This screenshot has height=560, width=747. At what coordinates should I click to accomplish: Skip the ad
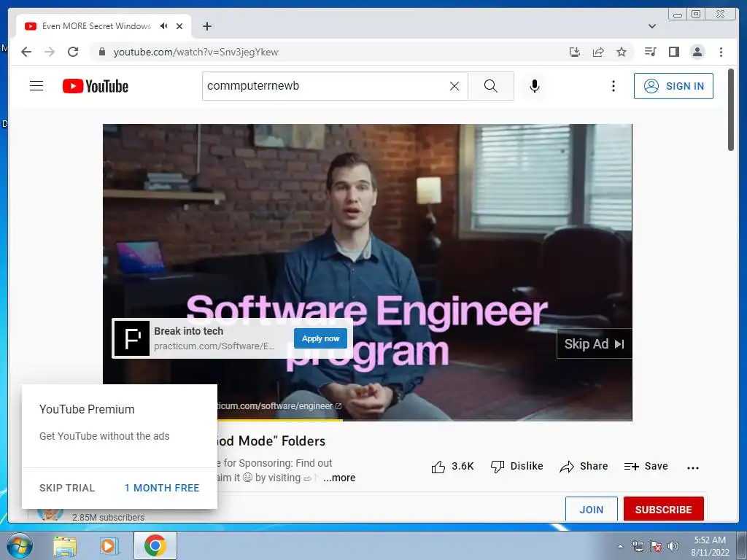594,344
